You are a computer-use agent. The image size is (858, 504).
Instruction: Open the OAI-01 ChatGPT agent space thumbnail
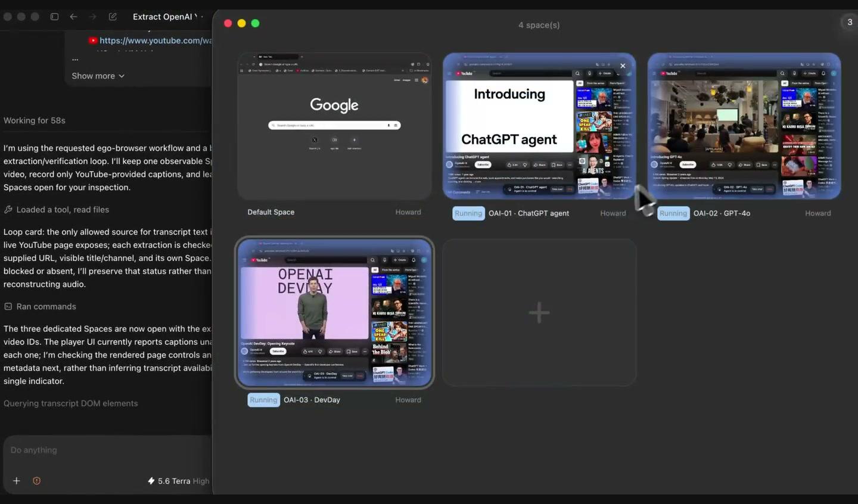click(539, 126)
